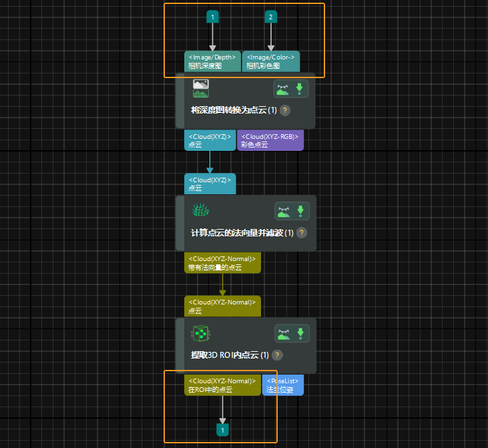Toggle output visualization eye on 计算点云的法向量并滤波

pos(284,211)
